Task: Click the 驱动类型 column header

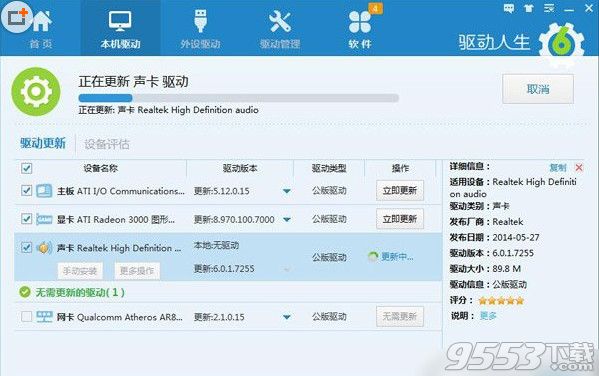Action: (329, 168)
